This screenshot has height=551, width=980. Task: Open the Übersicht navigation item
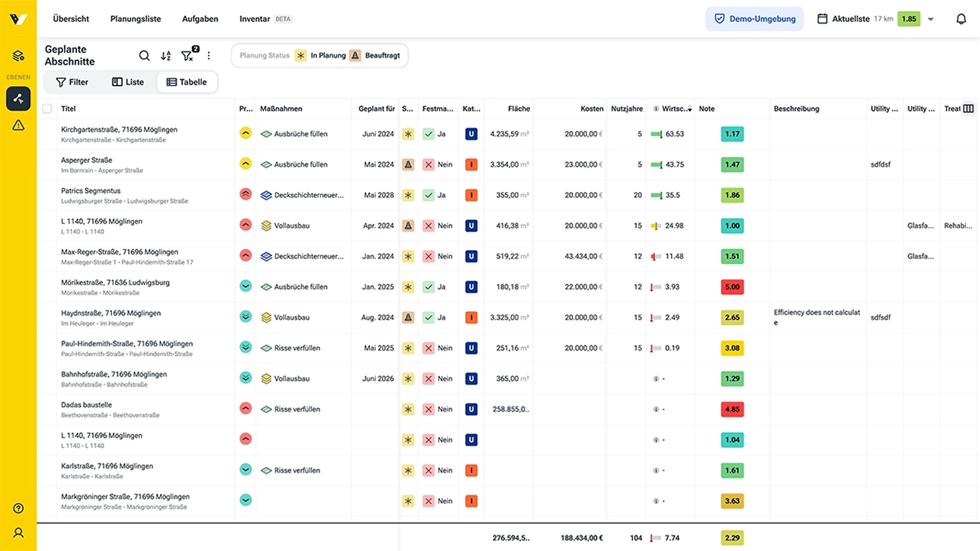pyautogui.click(x=71, y=19)
